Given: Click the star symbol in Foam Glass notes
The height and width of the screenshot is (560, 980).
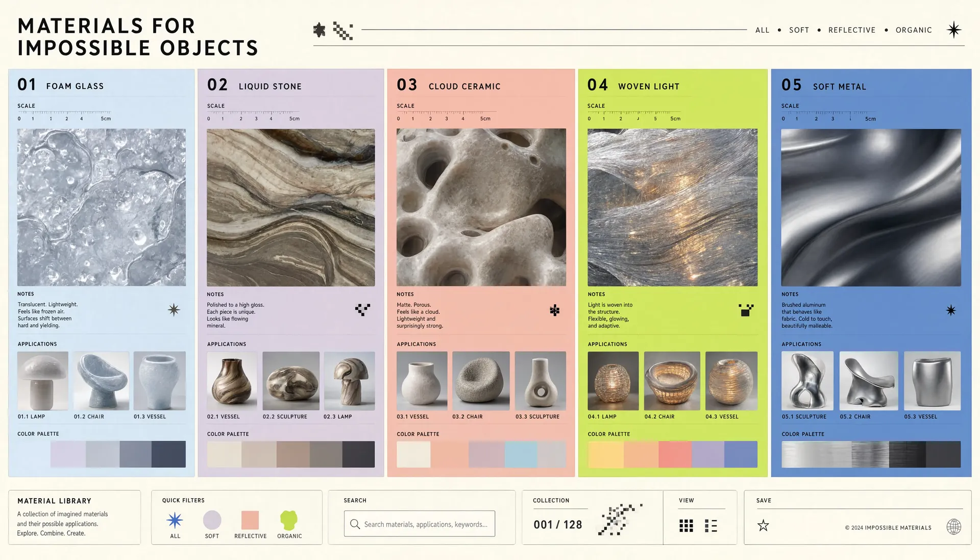Looking at the screenshot, I should point(174,310).
